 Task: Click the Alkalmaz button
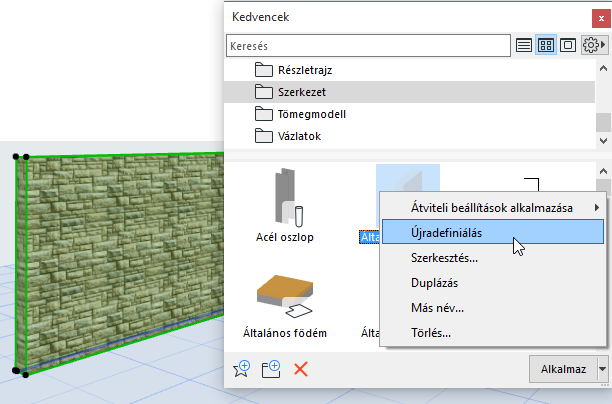coord(563,369)
